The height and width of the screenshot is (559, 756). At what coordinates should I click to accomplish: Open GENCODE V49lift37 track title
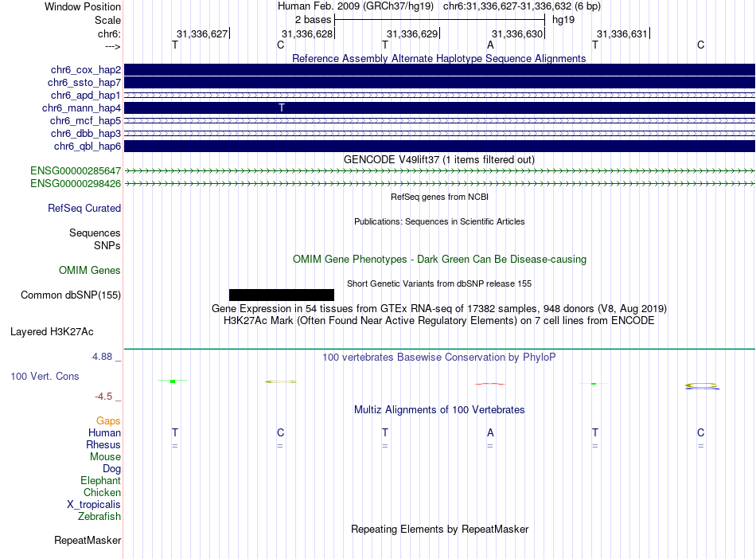tap(438, 159)
